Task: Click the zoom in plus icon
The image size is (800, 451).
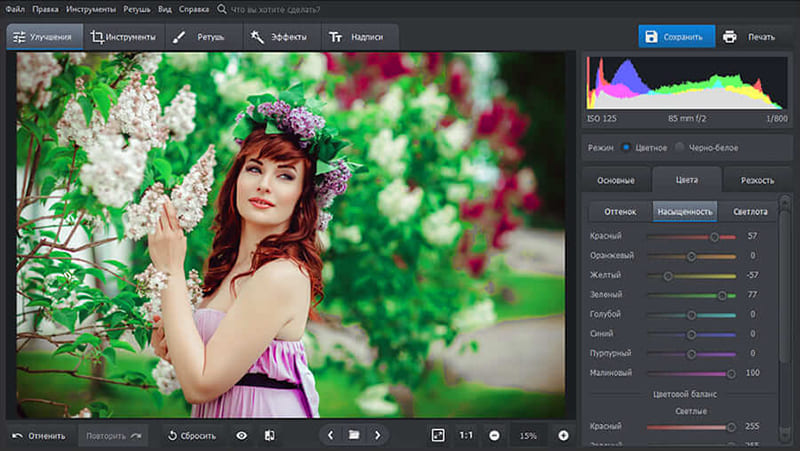Action: click(563, 435)
